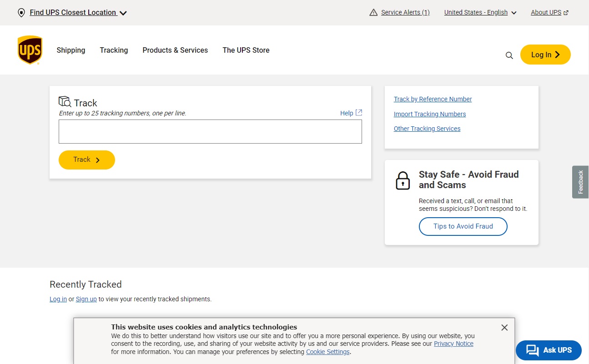Click the padlock icon in fraud card
The height and width of the screenshot is (364, 589).
(403, 180)
